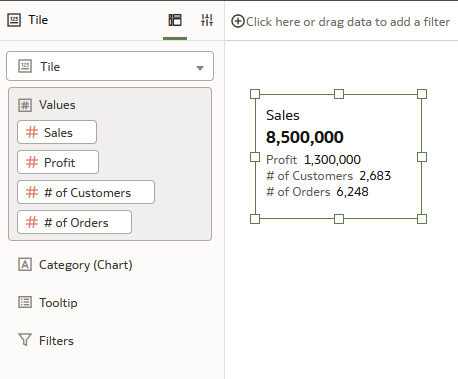458x379 pixels.
Task: Click the left-middle resize handle of tile
Action: (x=255, y=157)
